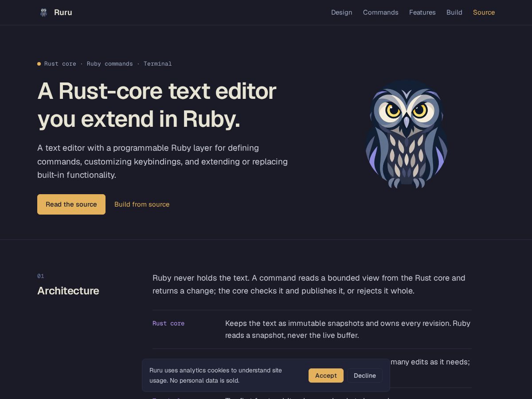Screen dimensions: 532x399
Task: Click the Architecture heading
Action: 68,291
